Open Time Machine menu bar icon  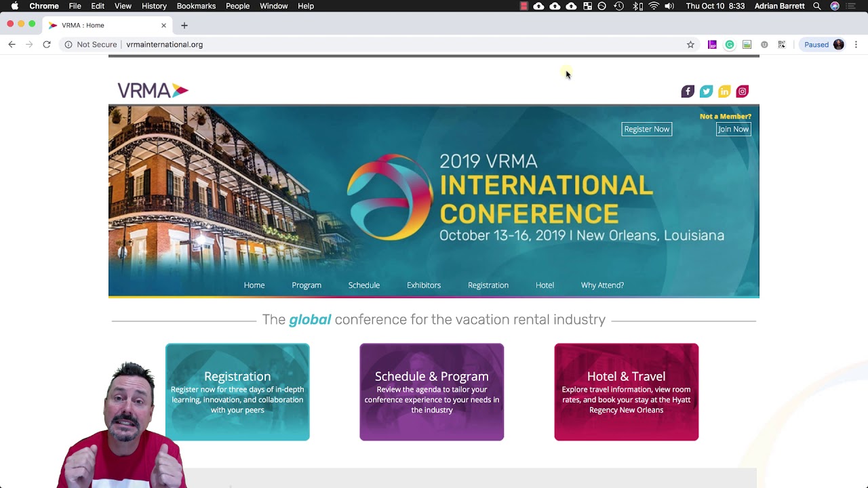(x=618, y=6)
